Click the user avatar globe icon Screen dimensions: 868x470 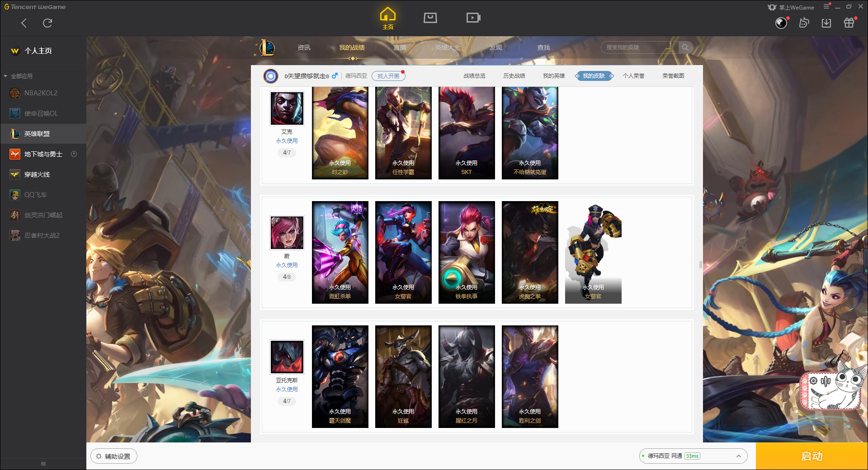pos(781,23)
